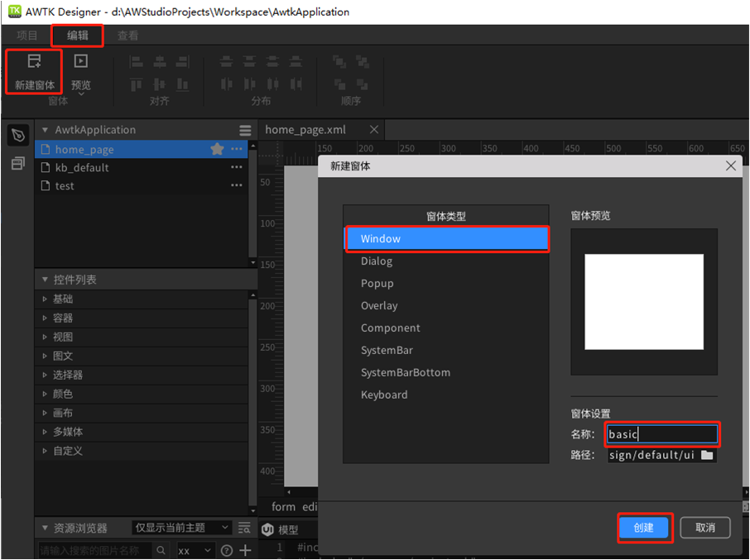Viewport: 750px width, 560px height.
Task: Open the 项目 ribbon tab
Action: point(26,36)
